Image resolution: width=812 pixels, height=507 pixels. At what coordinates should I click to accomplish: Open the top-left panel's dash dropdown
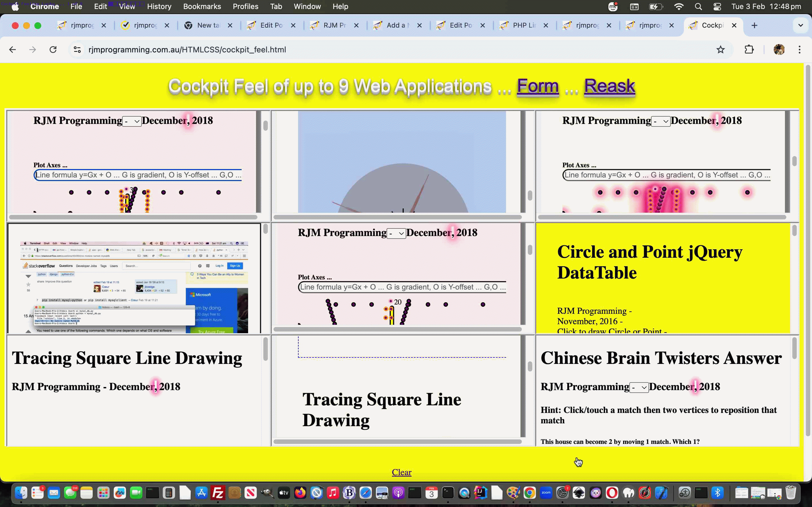pyautogui.click(x=132, y=121)
